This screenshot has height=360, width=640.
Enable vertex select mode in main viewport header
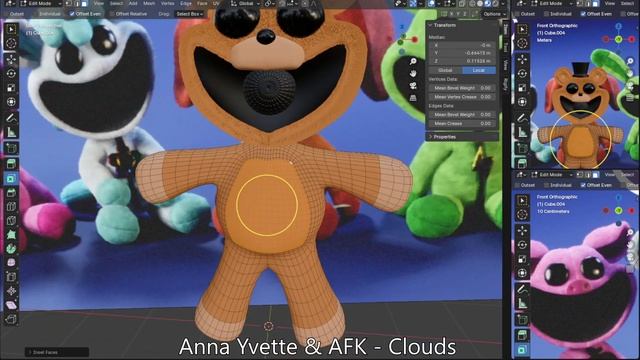point(69,4)
